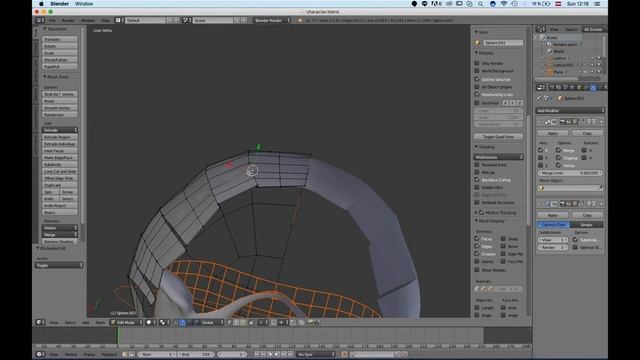The image size is (640, 360).
Task: Open the Delete dropdown in Remove section
Action: pos(60,228)
